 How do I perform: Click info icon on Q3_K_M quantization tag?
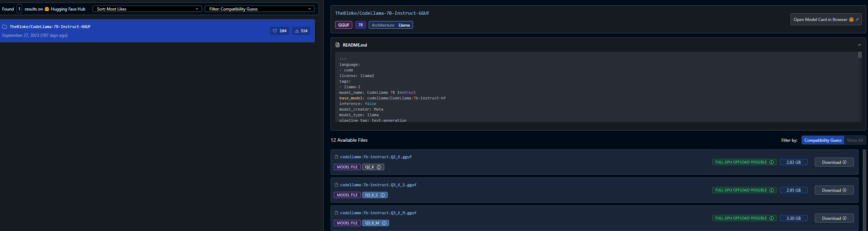point(384,223)
